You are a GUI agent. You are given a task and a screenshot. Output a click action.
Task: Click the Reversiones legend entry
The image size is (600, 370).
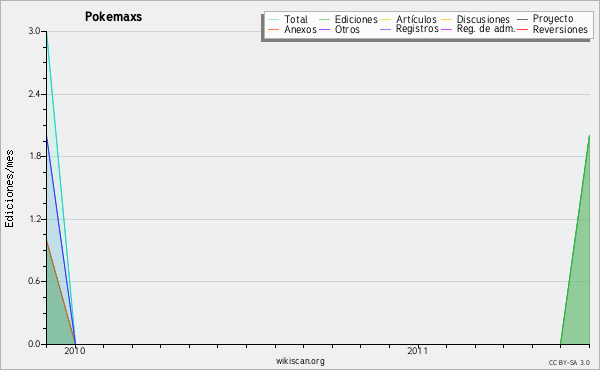click(x=552, y=29)
